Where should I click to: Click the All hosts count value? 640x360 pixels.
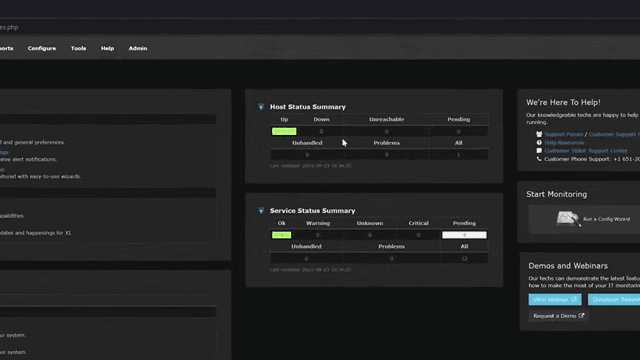[x=458, y=155]
